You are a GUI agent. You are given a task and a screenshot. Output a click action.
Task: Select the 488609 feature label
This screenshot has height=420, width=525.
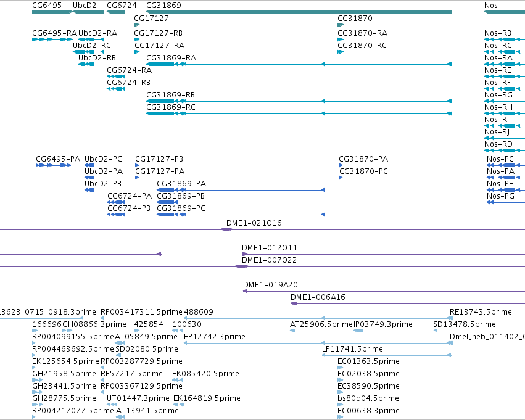pos(199,312)
